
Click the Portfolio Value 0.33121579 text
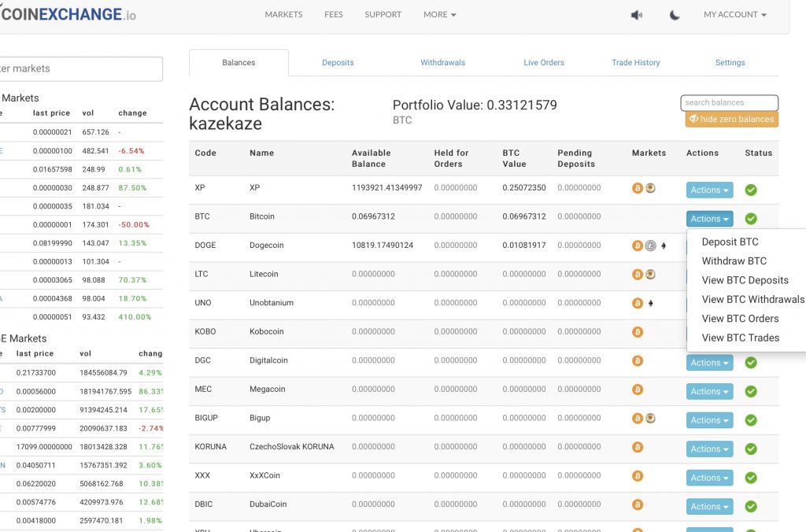coord(475,105)
